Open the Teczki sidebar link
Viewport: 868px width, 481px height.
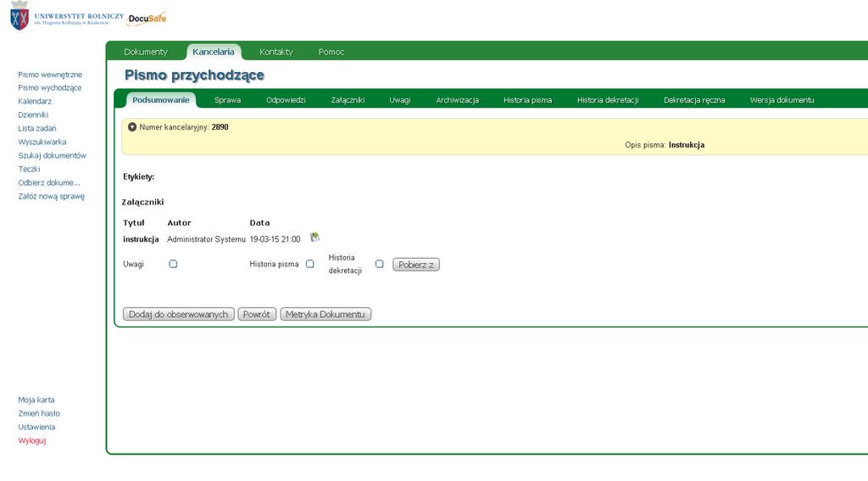coord(30,170)
